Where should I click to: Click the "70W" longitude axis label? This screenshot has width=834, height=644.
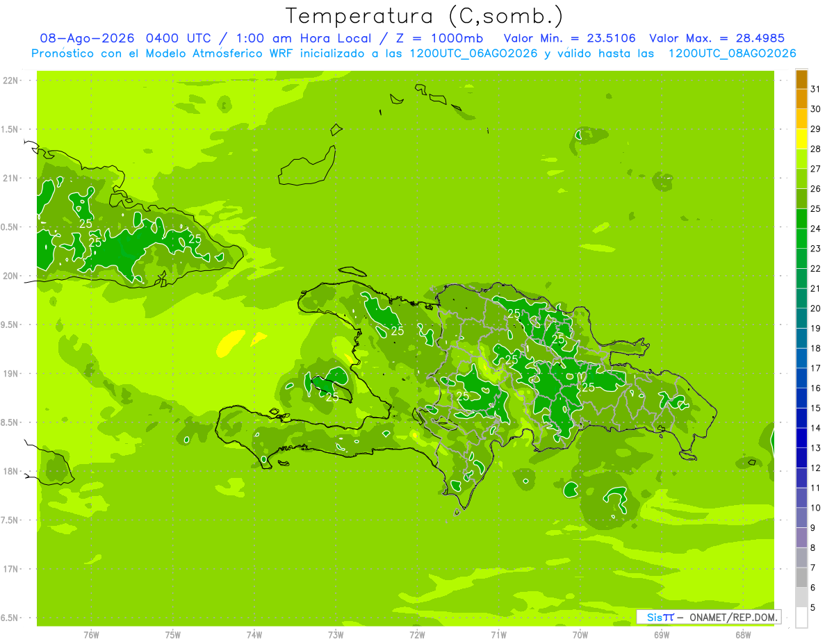click(580, 634)
